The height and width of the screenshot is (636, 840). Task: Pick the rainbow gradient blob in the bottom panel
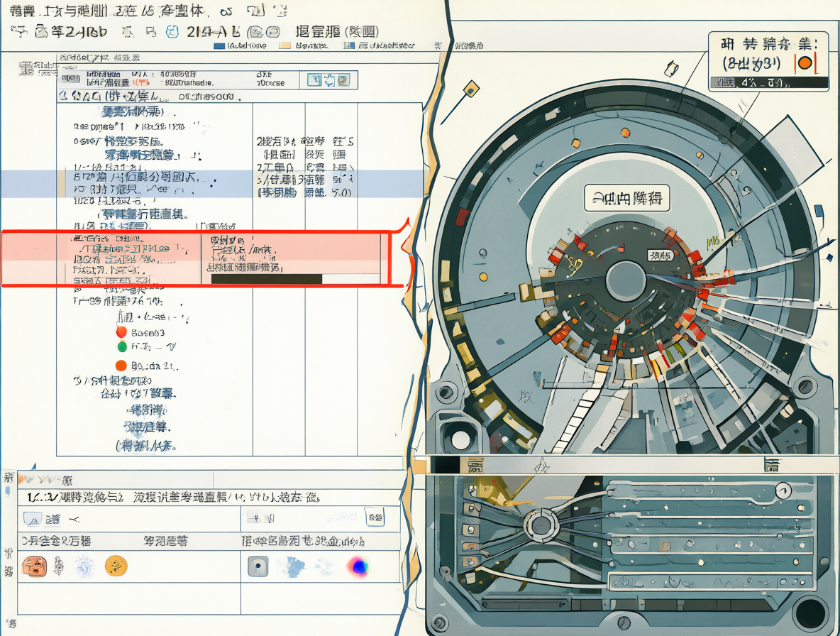pos(358,566)
